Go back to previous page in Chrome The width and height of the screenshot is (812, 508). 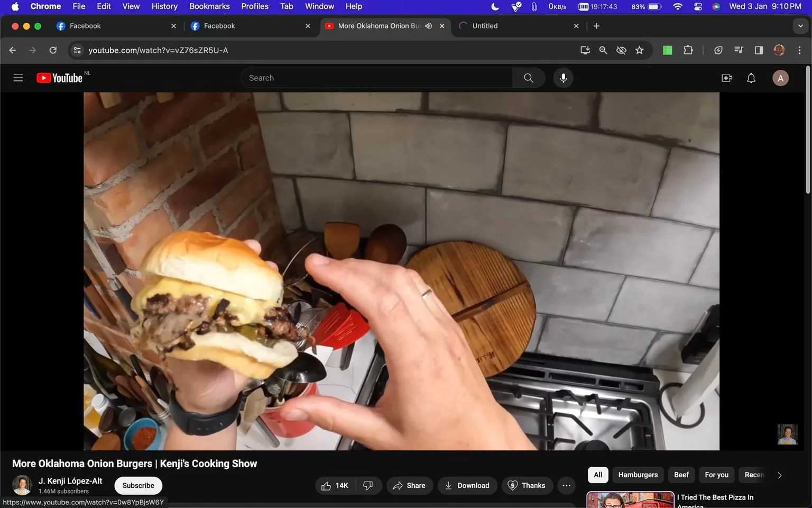(x=13, y=50)
